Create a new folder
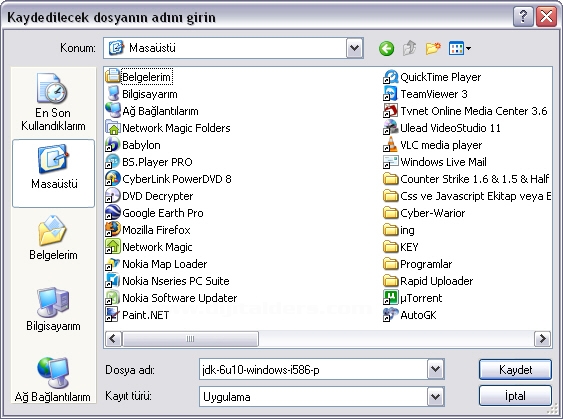Screen dimensions: 563x419 (433, 48)
